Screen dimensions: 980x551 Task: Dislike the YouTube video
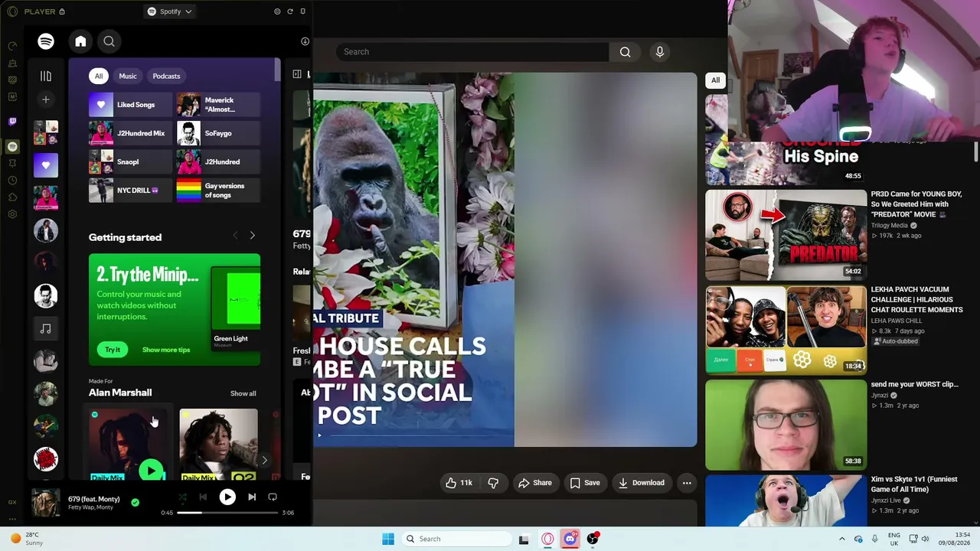[493, 483]
